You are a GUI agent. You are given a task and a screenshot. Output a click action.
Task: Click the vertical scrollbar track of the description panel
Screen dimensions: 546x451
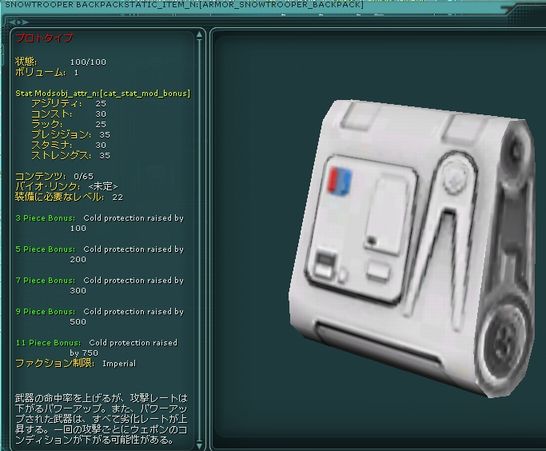(x=199, y=240)
